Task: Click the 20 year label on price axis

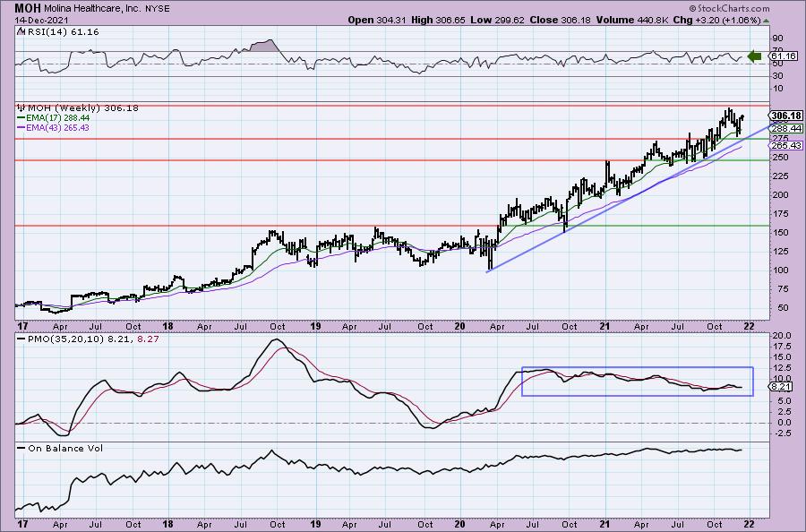Action: pos(460,326)
